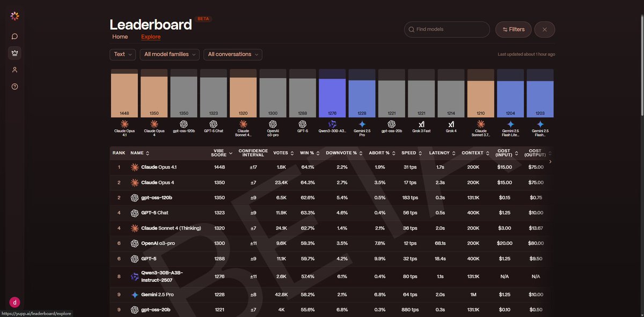Click the OpenAI o3-pro icon under chart
The image size is (644, 317).
click(x=273, y=124)
